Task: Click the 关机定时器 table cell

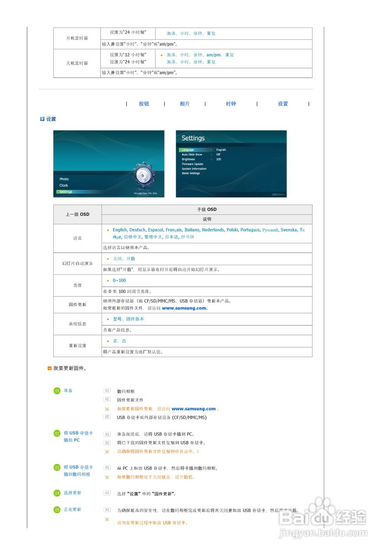Action: coord(77,63)
